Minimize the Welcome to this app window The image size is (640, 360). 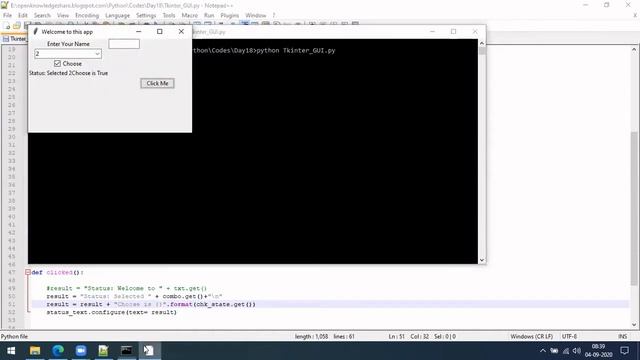(x=139, y=31)
